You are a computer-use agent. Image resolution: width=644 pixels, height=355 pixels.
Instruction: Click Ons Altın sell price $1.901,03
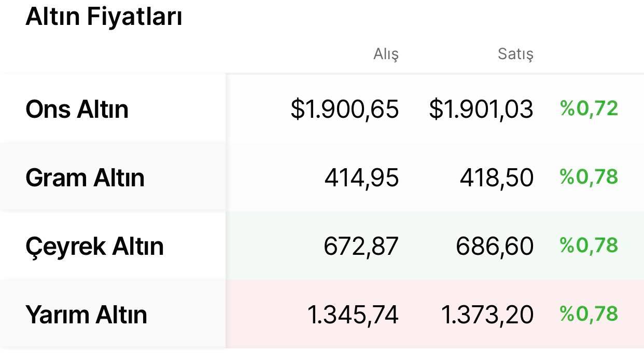481,110
